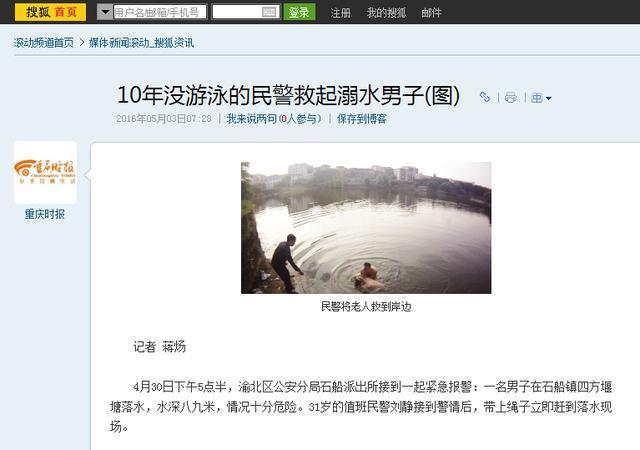Open the 重庆时报 logo image

[x=45, y=172]
